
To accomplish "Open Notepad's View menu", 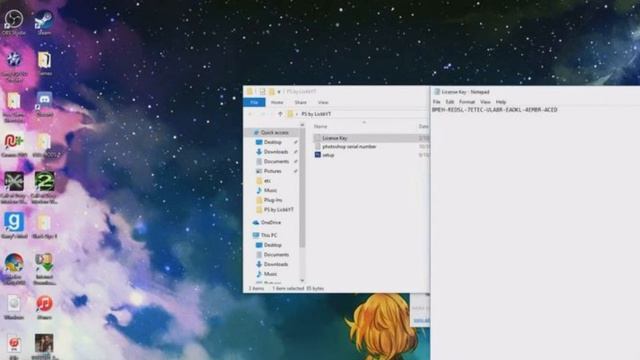I will tap(485, 102).
